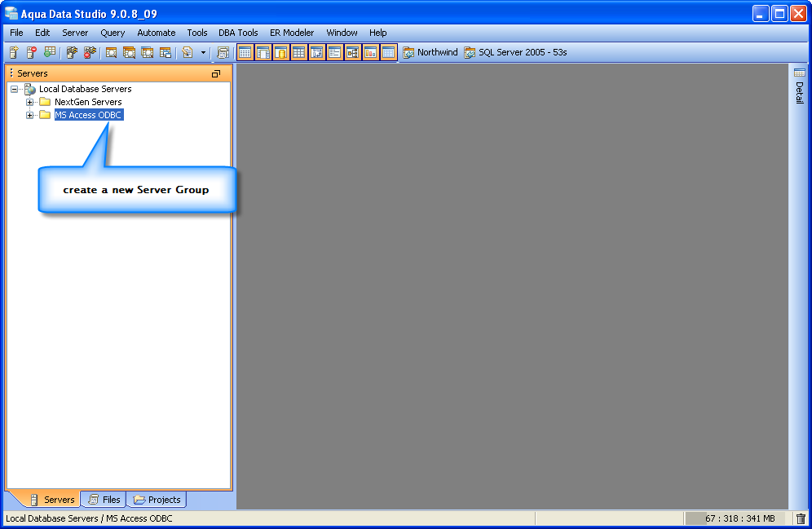
Task: Click the Register Server toolbar icon with plus
Action: click(14, 52)
